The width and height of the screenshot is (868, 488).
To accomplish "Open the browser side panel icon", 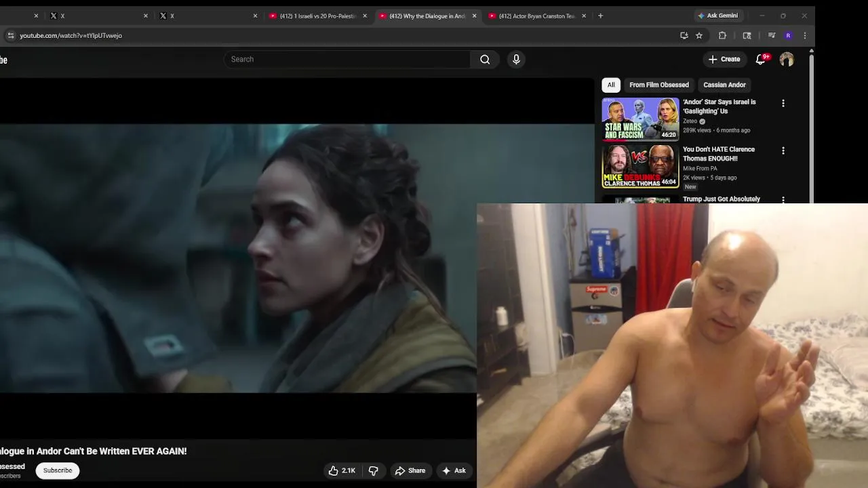I will click(x=747, y=35).
